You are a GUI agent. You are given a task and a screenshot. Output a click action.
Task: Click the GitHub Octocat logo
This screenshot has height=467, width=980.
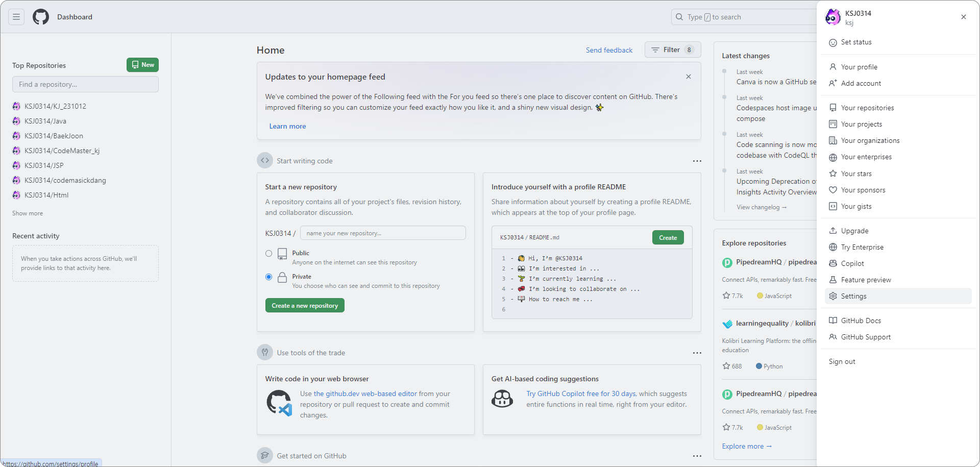[41, 17]
